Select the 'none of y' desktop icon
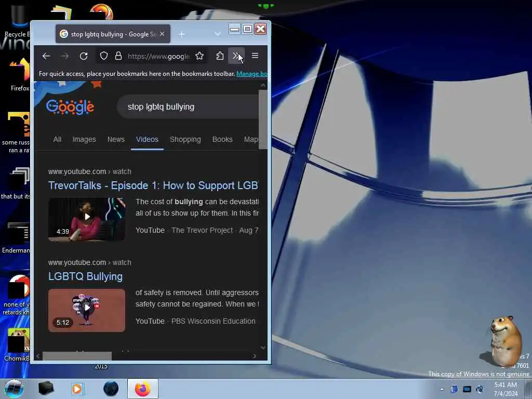The height and width of the screenshot is (399, 532). coord(16,295)
